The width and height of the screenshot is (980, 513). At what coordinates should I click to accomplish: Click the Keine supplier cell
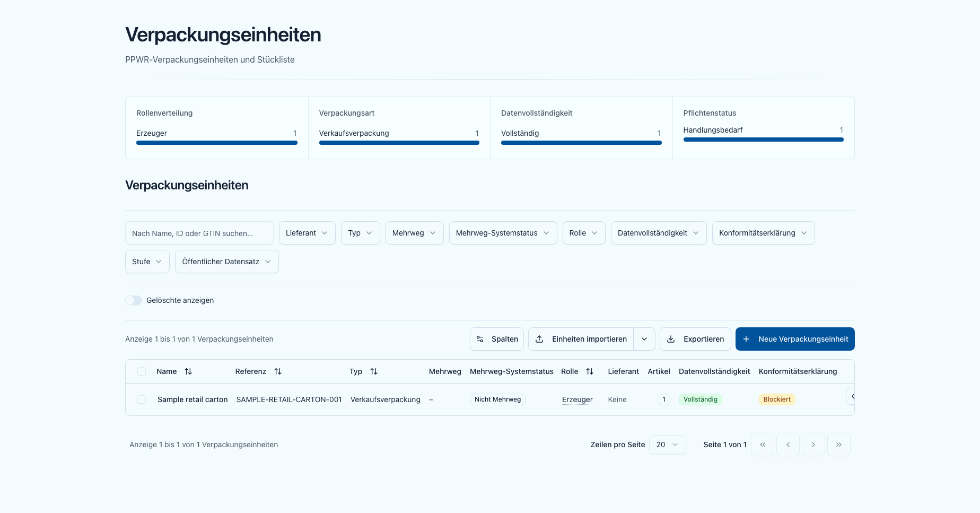[x=617, y=399]
